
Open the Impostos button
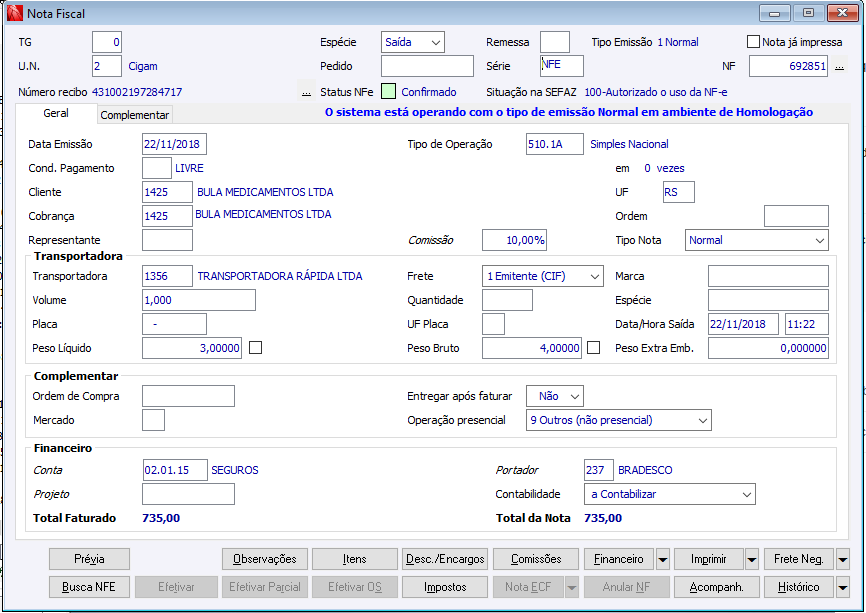click(445, 587)
